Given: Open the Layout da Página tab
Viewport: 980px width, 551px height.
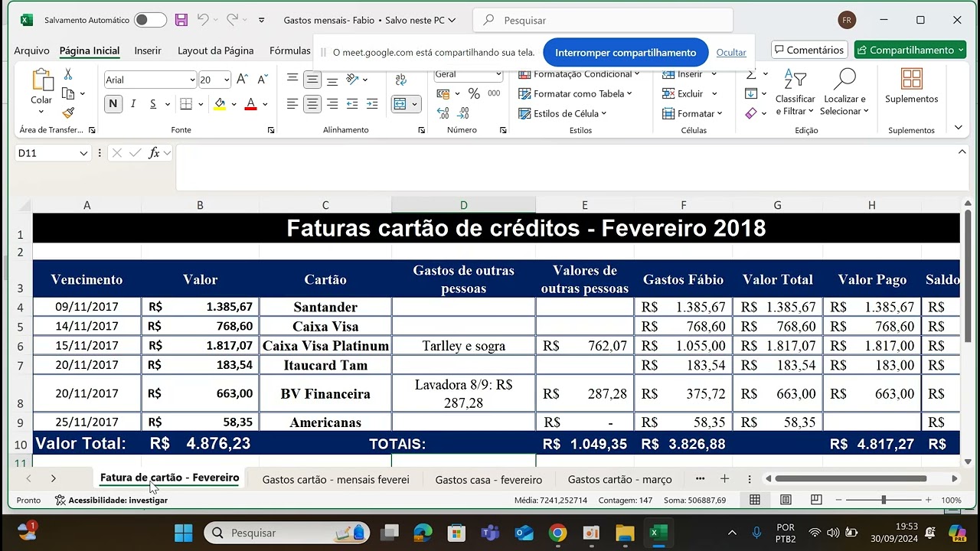Looking at the screenshot, I should [x=216, y=51].
